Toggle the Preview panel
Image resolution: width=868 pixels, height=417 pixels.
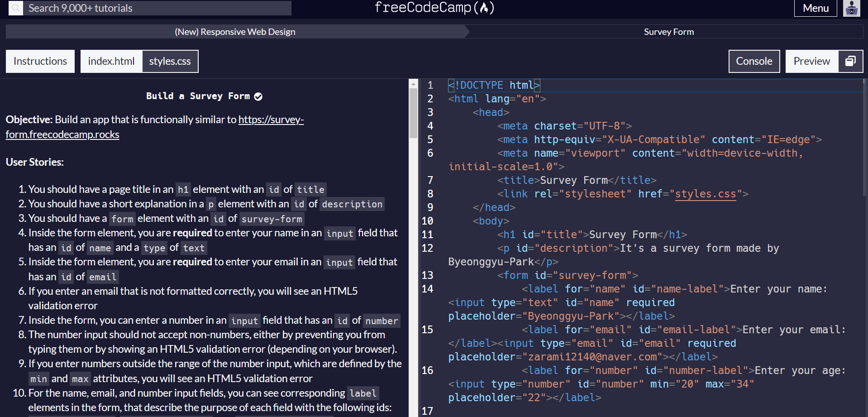tap(812, 61)
